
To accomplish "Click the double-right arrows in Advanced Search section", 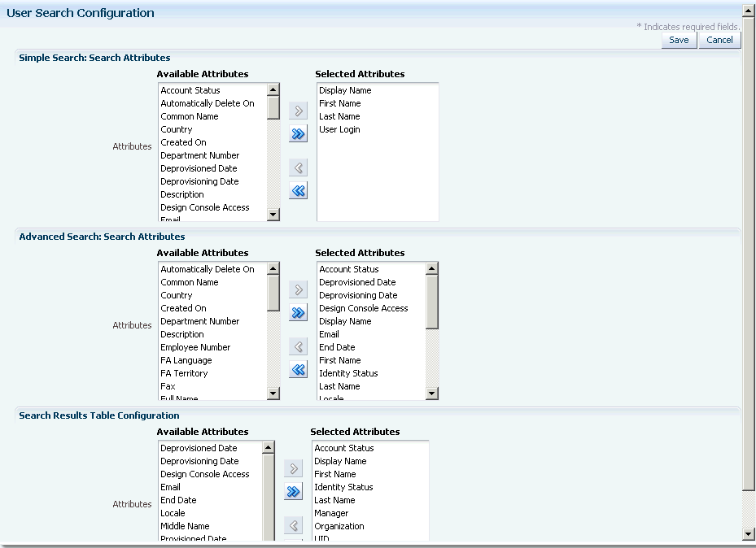I will click(x=298, y=312).
